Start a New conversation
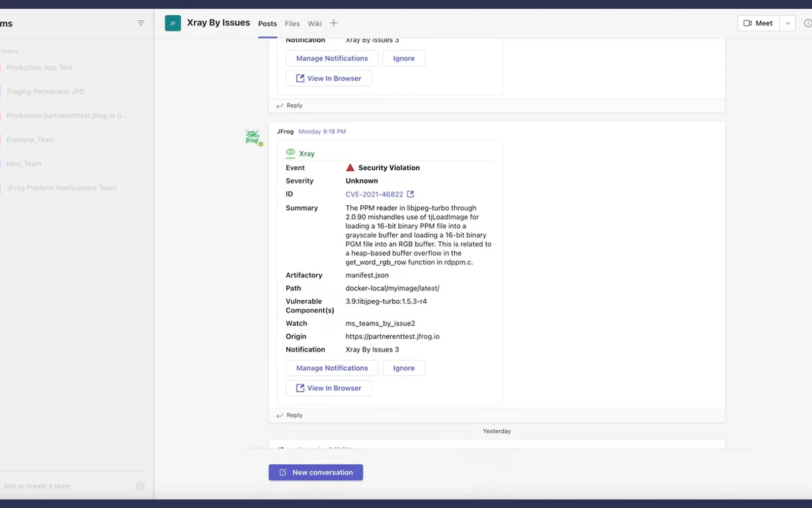The image size is (812, 508). [x=316, y=472]
